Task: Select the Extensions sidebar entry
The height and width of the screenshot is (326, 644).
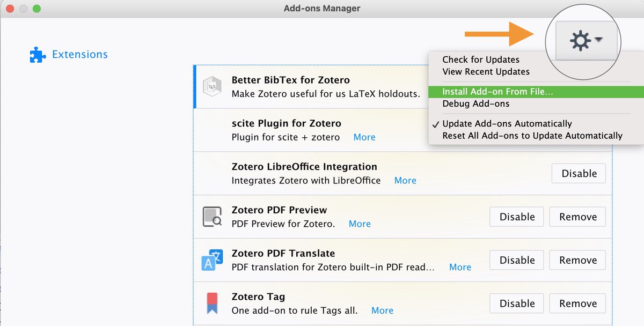Action: point(79,54)
